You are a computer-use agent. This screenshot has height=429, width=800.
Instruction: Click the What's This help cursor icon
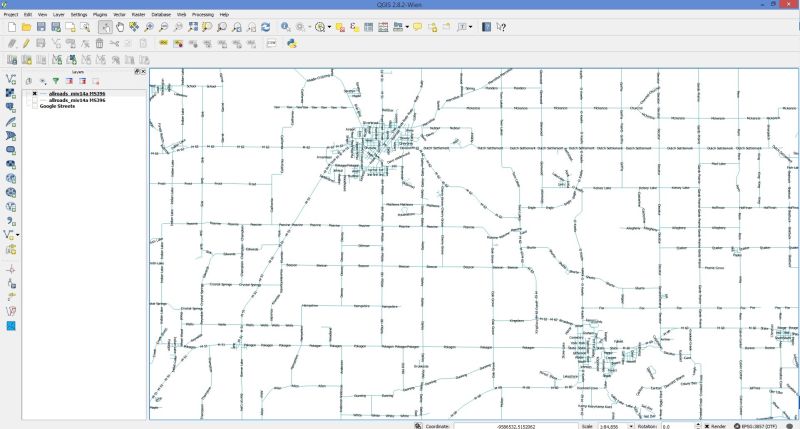pos(501,27)
